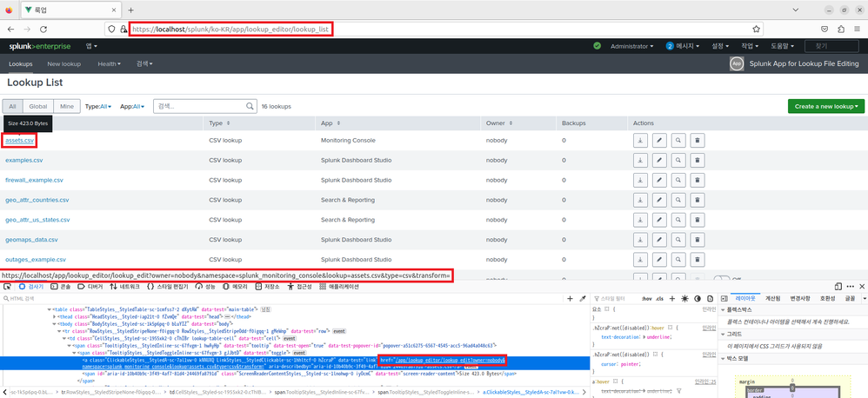Viewport: 868px width, 398px height.
Task: Expand the Create a new lookup dropdown
Action: pos(825,106)
